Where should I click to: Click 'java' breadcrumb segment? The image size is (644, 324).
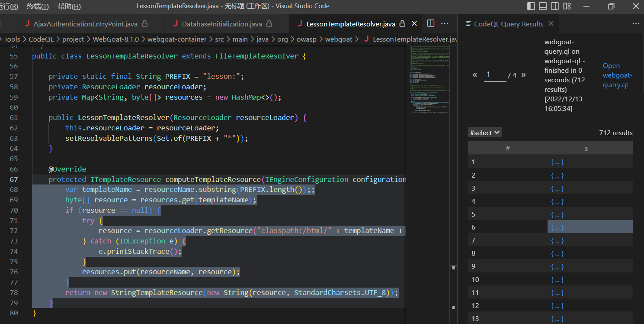[263, 39]
